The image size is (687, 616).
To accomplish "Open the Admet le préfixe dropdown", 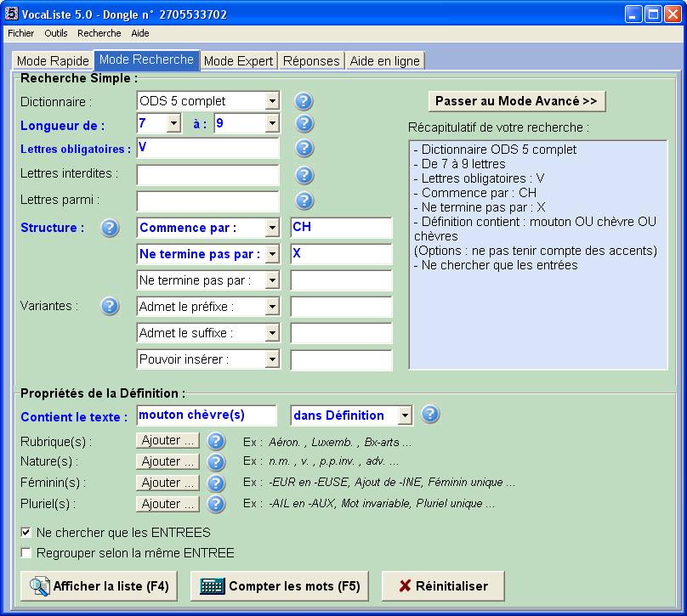I will pos(272,307).
